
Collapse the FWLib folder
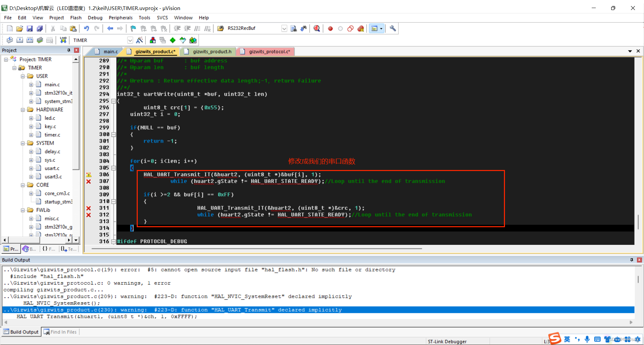point(23,210)
